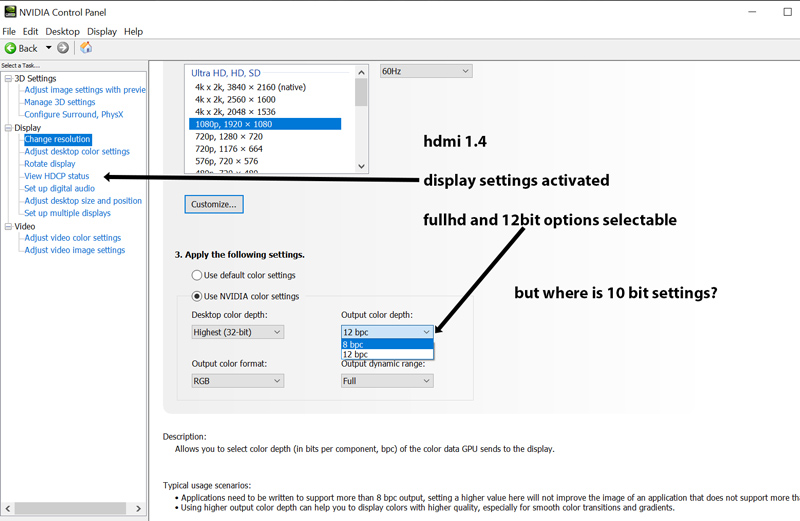Click the Output color depth combo box
The width and height of the screenshot is (800, 521).
tap(387, 332)
